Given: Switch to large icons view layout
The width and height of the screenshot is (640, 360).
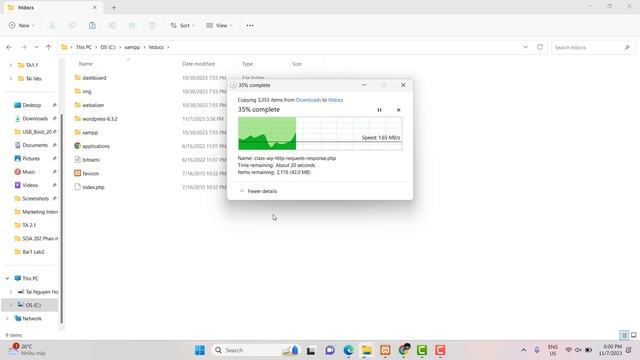Looking at the screenshot, I should coord(633,336).
